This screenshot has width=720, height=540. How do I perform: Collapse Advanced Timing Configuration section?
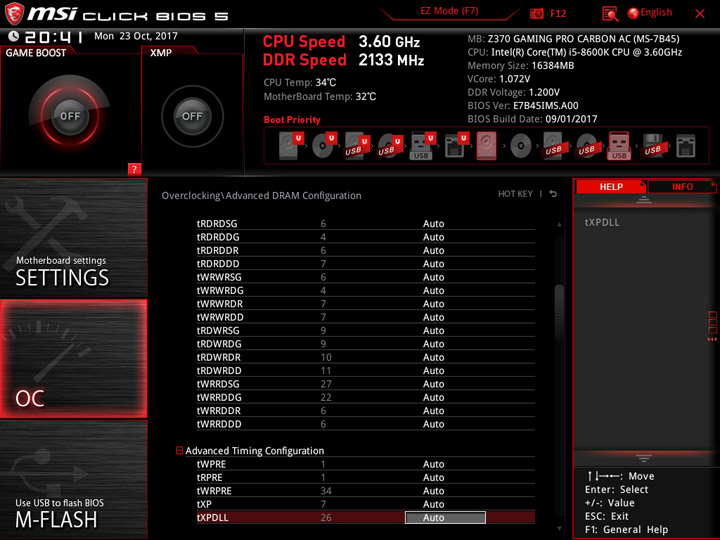(x=180, y=450)
